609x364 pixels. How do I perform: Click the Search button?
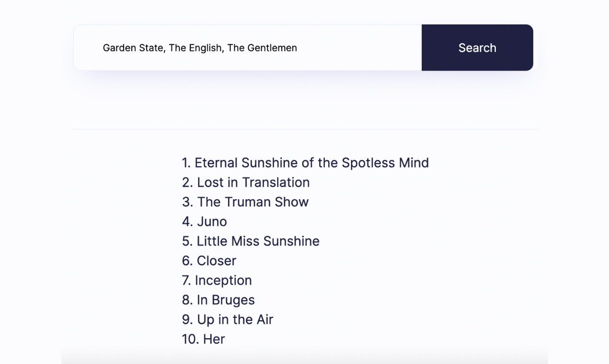[477, 47]
